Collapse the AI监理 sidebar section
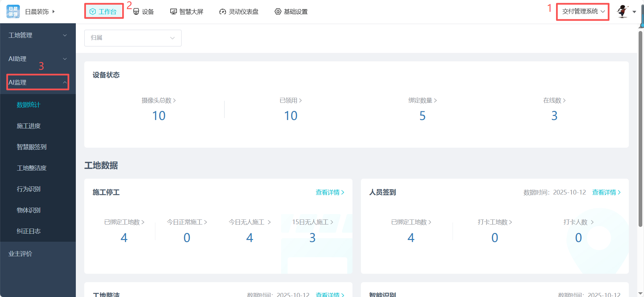 coord(37,82)
